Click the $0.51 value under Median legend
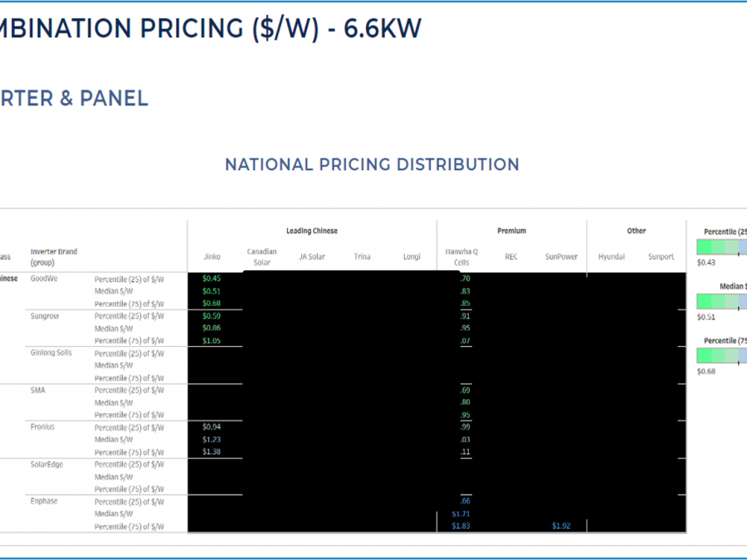 706,317
